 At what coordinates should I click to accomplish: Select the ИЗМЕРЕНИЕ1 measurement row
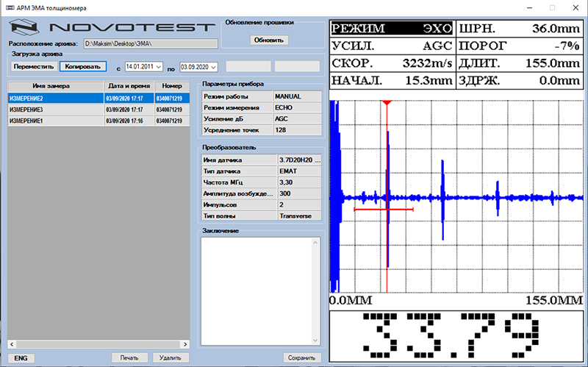point(51,121)
